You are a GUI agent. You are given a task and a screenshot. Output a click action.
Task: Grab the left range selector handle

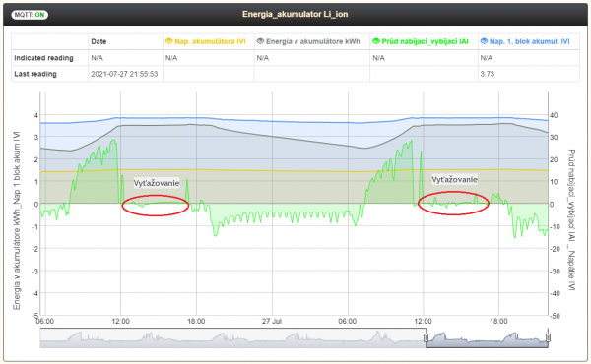(426, 337)
